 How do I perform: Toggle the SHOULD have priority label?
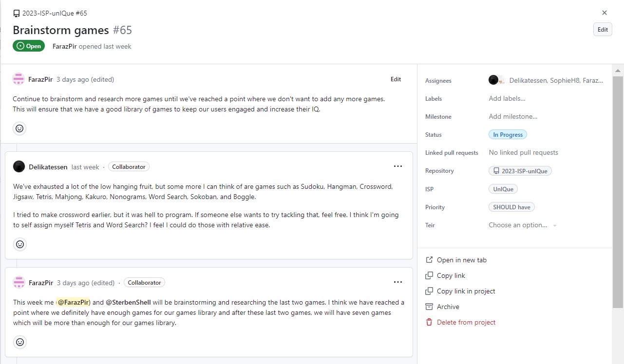[x=511, y=207]
